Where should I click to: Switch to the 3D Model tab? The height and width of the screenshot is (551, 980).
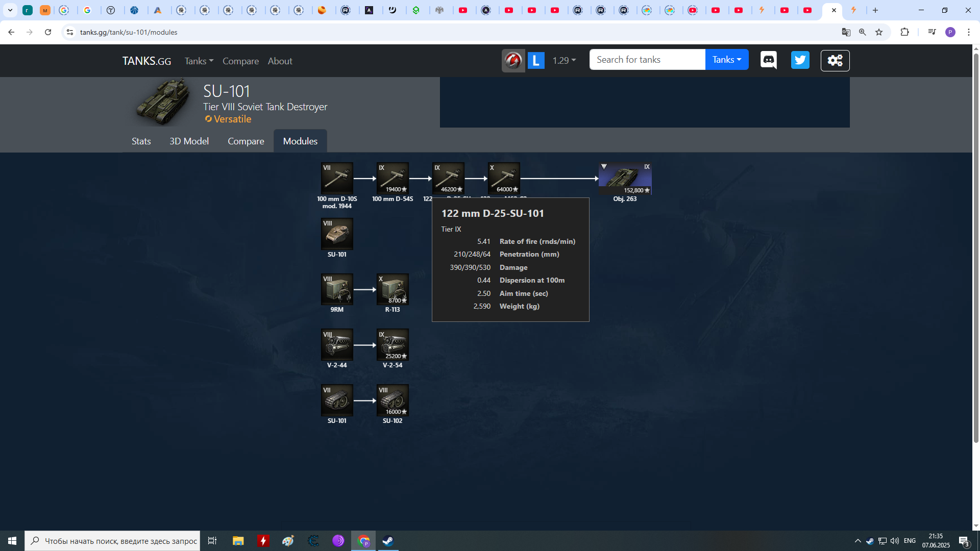(x=189, y=141)
